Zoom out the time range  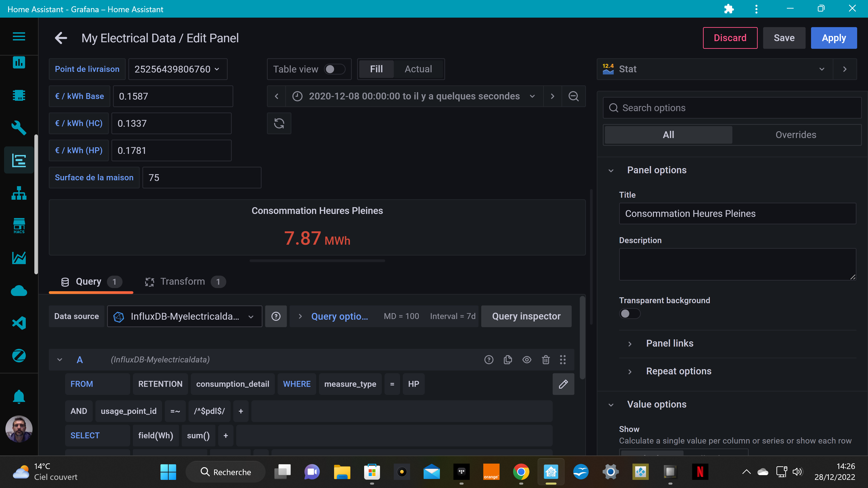click(x=573, y=96)
